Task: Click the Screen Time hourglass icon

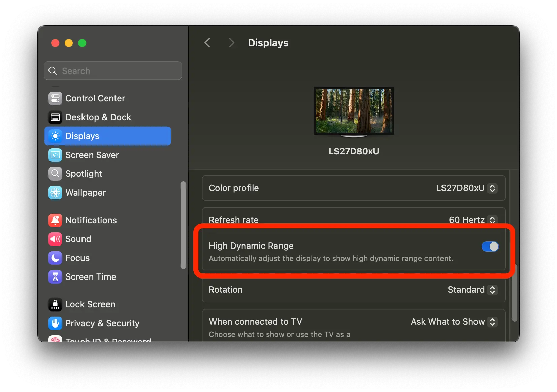Action: point(55,277)
